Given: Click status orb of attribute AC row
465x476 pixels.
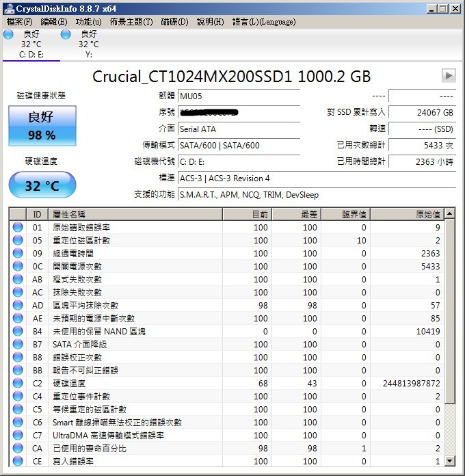Looking at the screenshot, I should (x=18, y=292).
